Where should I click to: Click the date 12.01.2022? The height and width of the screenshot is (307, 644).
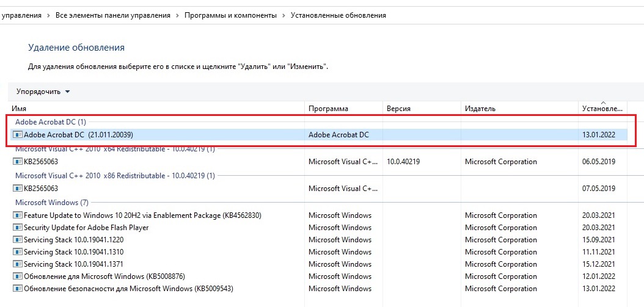(599, 276)
